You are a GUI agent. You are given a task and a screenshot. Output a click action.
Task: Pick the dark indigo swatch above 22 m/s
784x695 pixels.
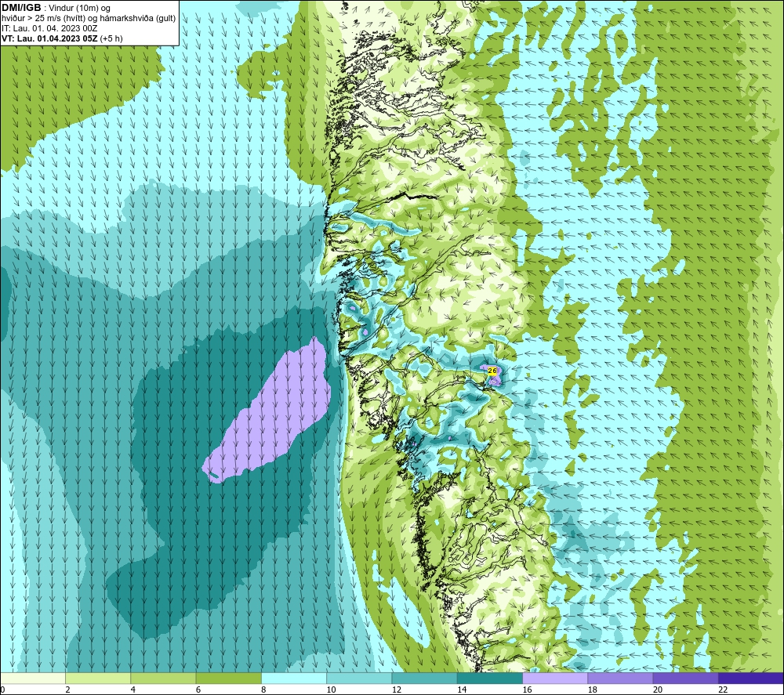751,678
